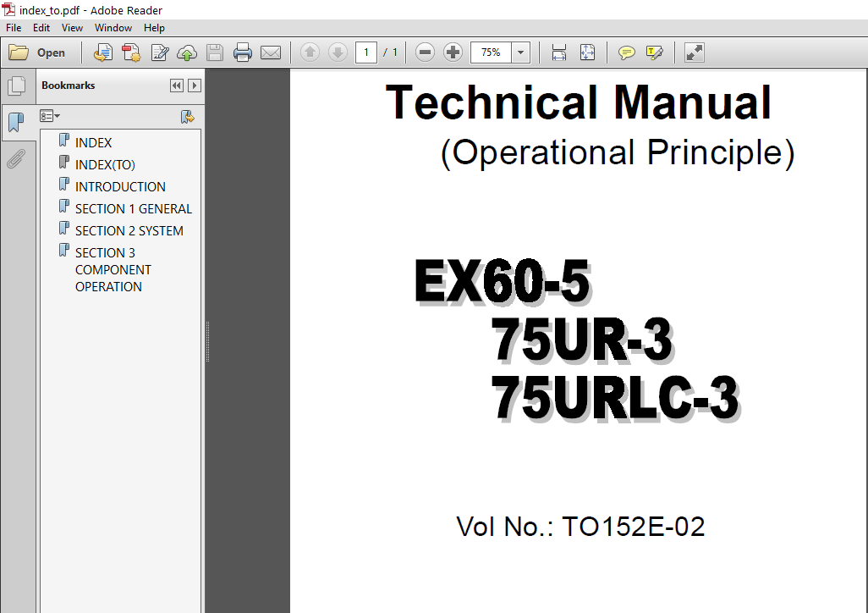868x613 pixels.
Task: Open the Edit menu
Action: click(41, 28)
